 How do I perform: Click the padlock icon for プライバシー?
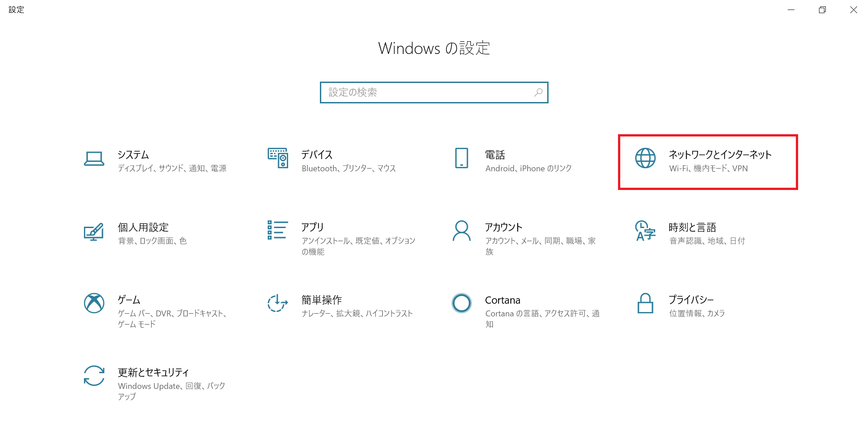pos(645,303)
